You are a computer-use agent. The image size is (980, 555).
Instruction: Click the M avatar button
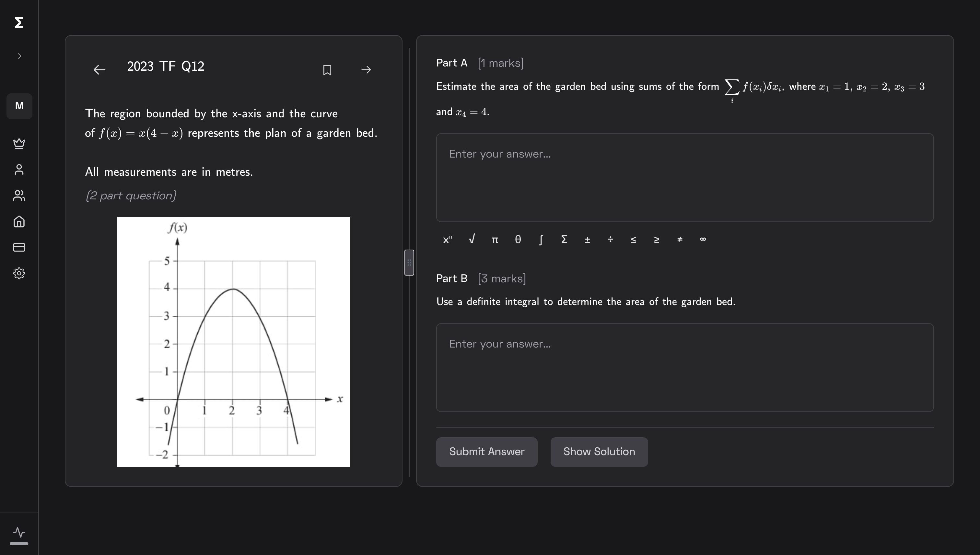[19, 106]
